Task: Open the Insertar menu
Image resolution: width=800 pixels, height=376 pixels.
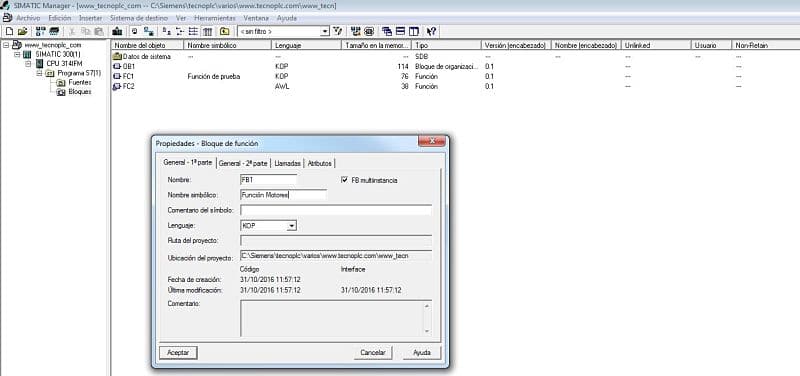Action: tap(90, 18)
